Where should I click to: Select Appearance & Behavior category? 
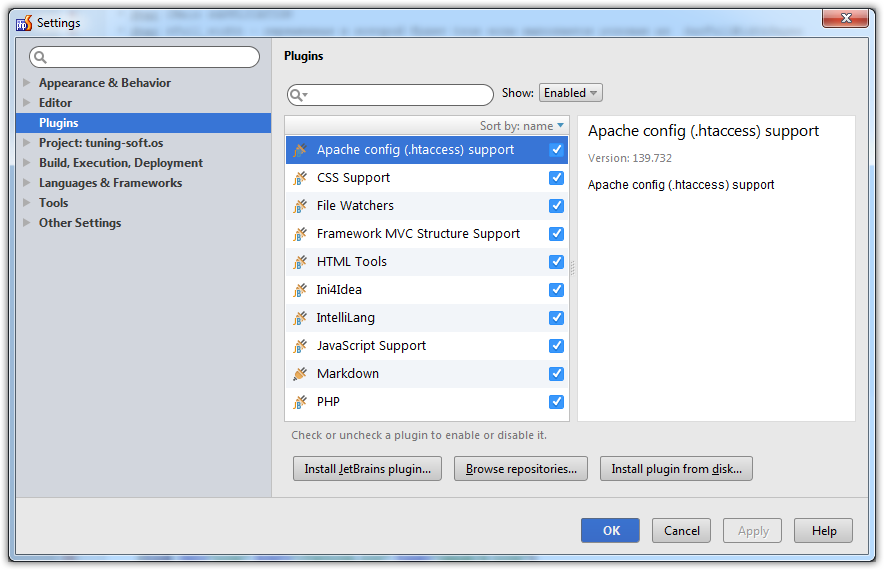[x=105, y=83]
